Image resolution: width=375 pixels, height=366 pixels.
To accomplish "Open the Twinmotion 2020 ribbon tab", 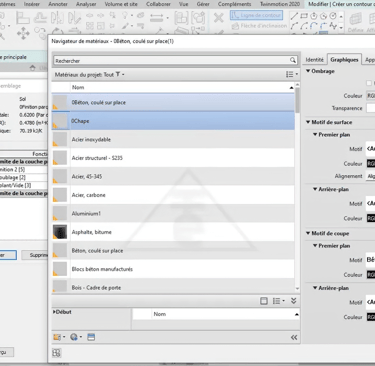I will click(280, 4).
